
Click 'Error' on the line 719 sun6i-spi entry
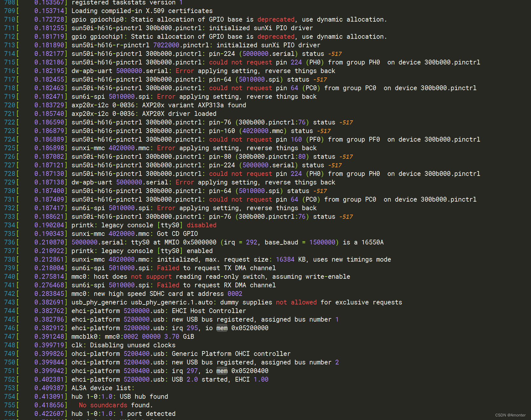point(166,97)
